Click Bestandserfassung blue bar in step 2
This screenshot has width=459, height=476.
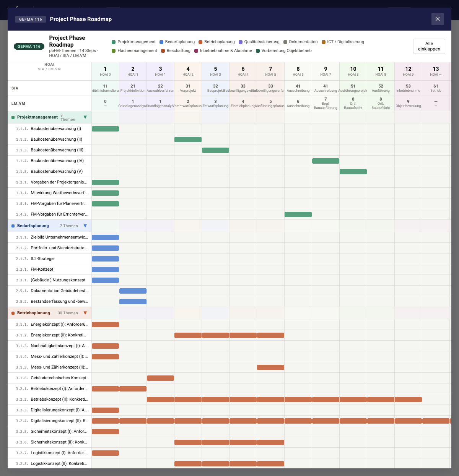(133, 302)
